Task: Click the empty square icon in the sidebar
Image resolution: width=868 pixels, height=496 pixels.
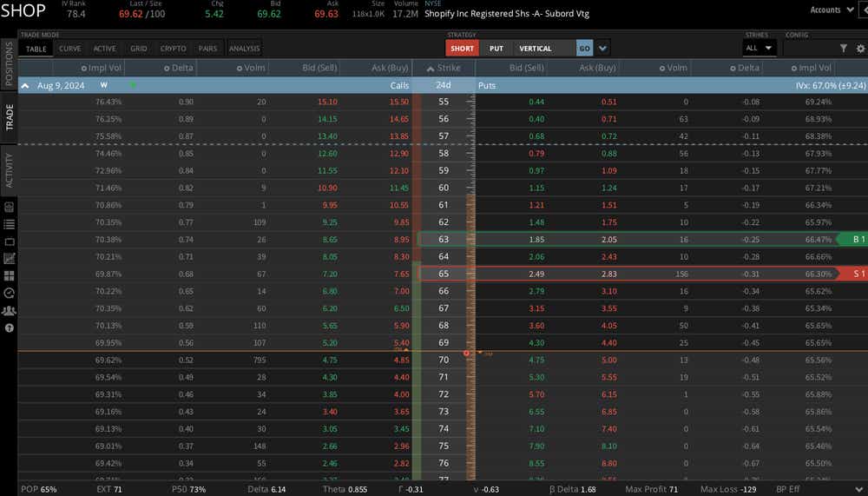Action: (9, 241)
